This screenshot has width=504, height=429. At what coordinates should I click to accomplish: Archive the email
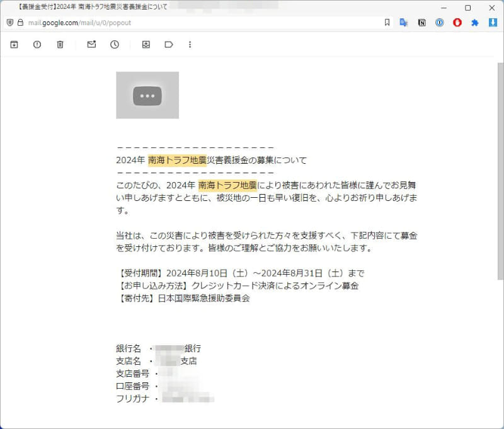click(x=14, y=45)
